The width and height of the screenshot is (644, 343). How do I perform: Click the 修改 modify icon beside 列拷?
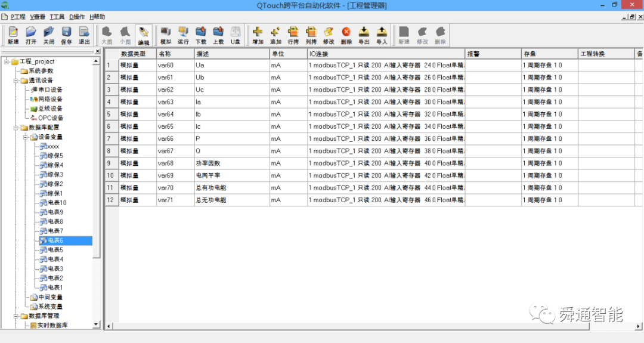pyautogui.click(x=329, y=35)
